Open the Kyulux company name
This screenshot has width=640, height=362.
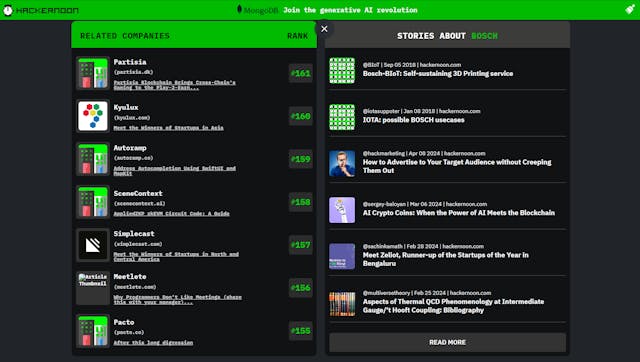coord(126,107)
